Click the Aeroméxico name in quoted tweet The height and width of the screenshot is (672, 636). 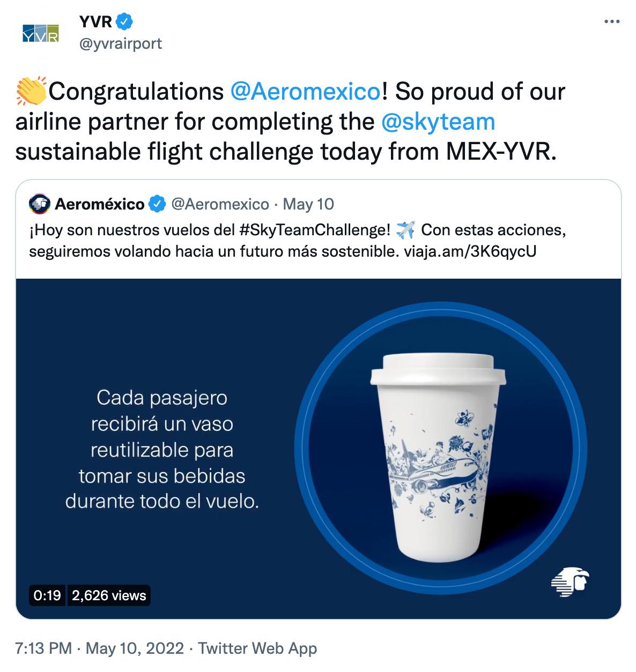pos(100,204)
